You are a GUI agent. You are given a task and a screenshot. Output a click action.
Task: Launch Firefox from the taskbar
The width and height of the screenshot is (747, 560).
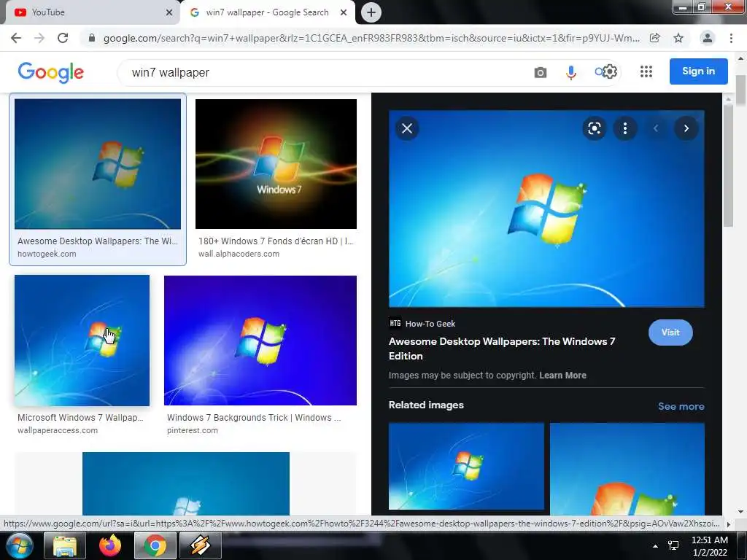click(110, 545)
